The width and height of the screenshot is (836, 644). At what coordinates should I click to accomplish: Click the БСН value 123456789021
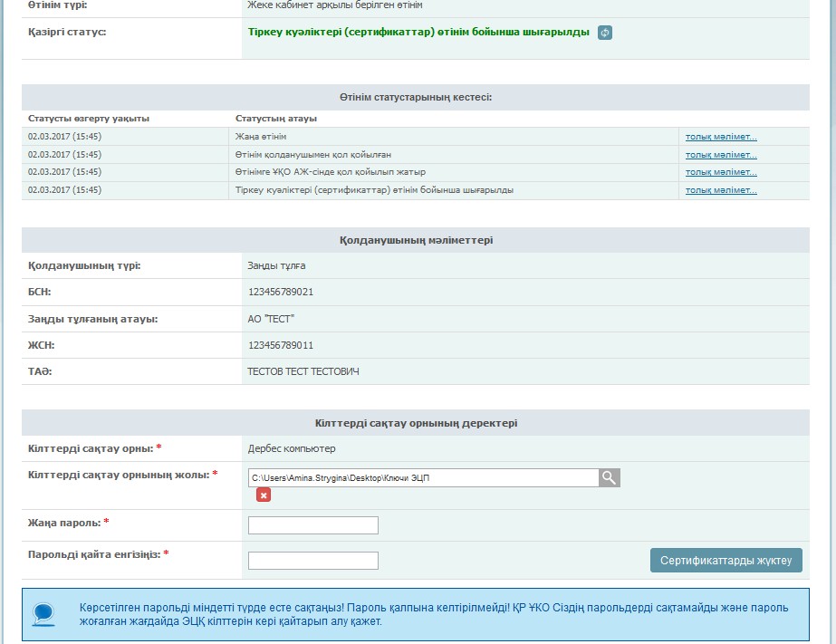281,292
